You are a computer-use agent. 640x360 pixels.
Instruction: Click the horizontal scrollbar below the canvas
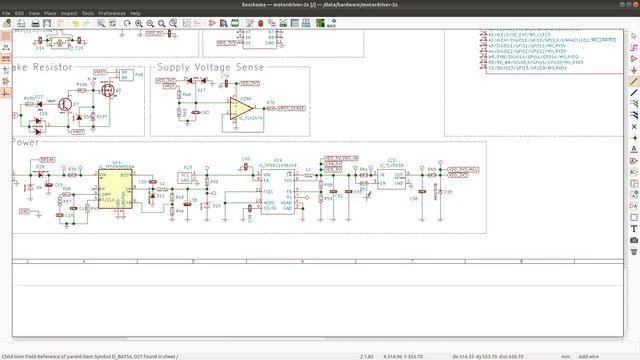tap(226, 338)
